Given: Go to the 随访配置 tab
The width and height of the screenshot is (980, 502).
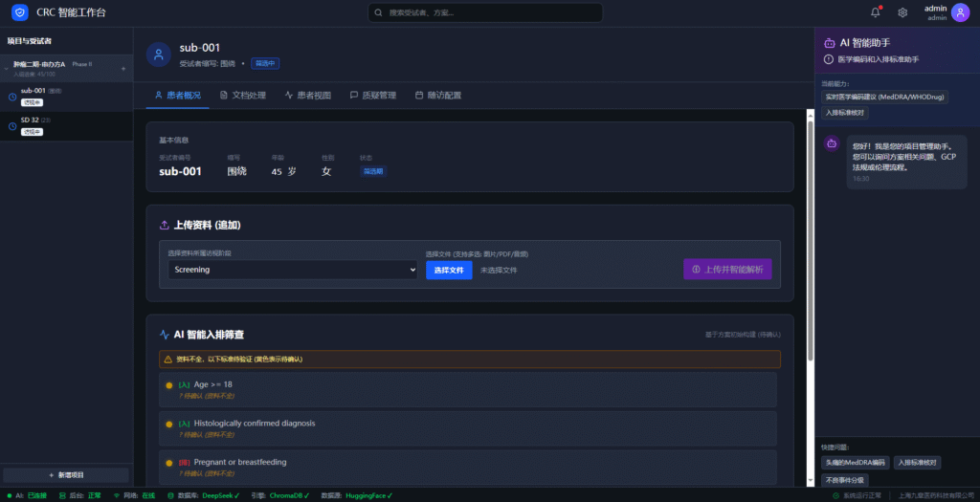Looking at the screenshot, I should pos(438,96).
